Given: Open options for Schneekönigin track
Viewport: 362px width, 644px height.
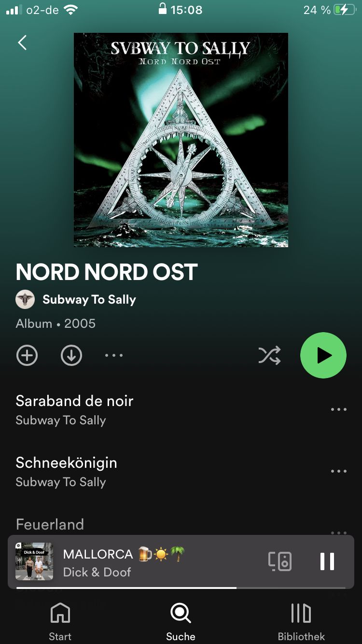Looking at the screenshot, I should click(339, 471).
